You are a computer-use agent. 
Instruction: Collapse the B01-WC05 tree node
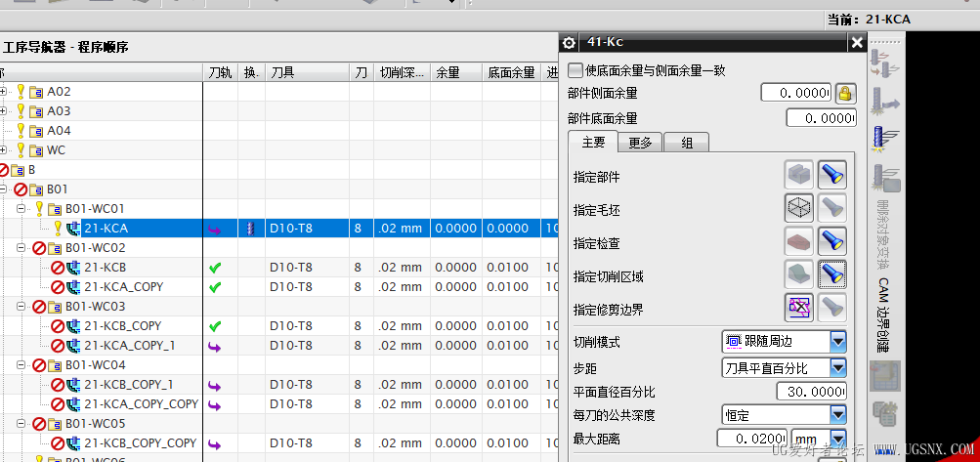point(21,423)
